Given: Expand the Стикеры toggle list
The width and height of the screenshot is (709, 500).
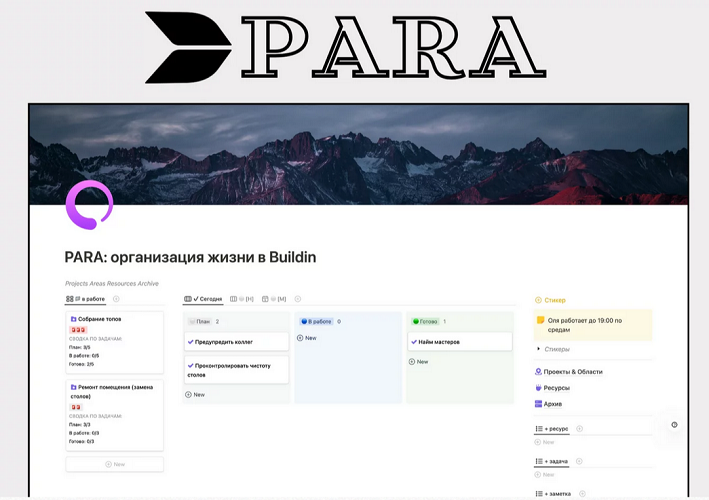Looking at the screenshot, I should tap(539, 349).
